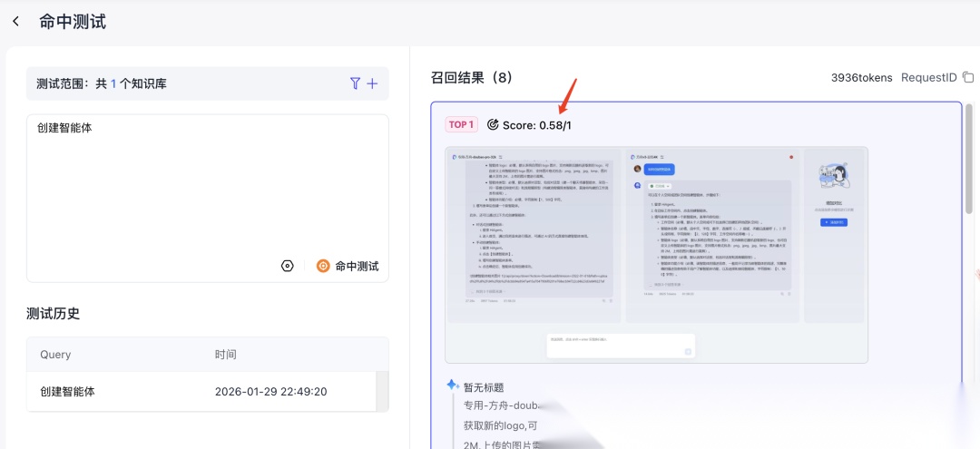Click the TOP 1 badge

461,124
